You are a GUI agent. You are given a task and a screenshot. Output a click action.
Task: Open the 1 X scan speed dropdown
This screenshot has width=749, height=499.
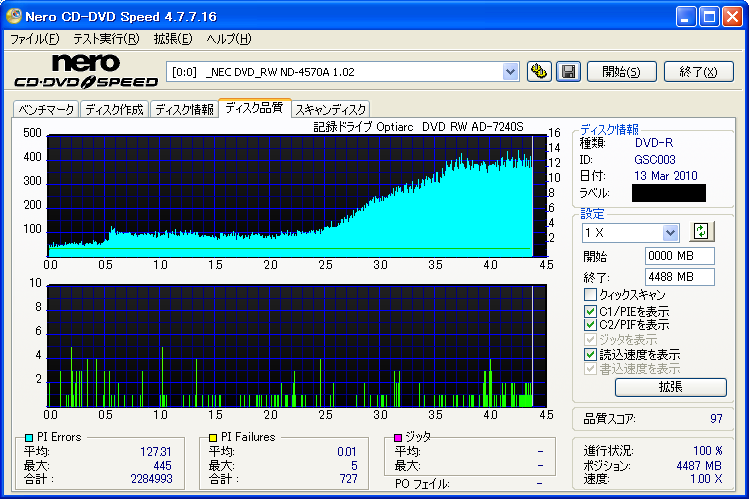670,233
